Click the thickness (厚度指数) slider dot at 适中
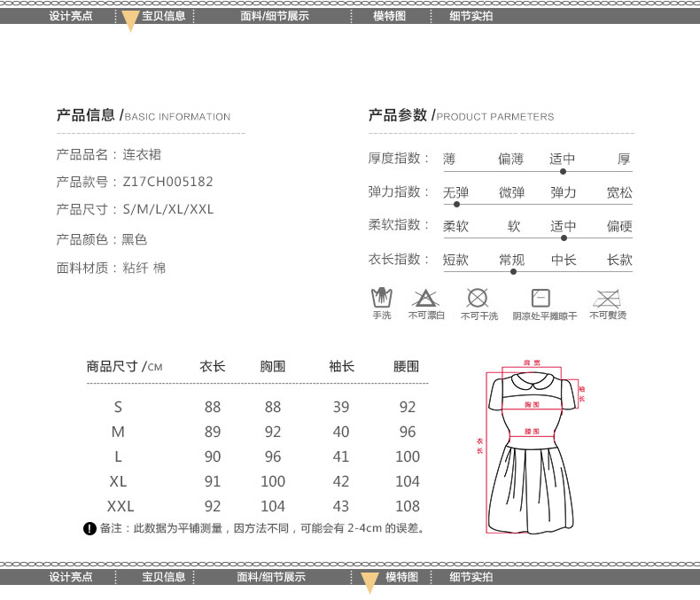The image size is (700, 600). pos(564,171)
